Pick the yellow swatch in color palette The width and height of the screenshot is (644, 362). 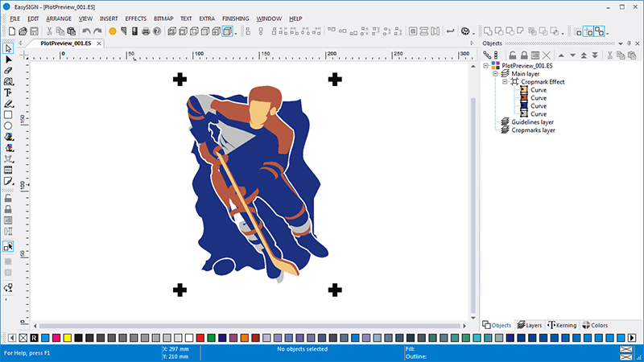pyautogui.click(x=67, y=338)
